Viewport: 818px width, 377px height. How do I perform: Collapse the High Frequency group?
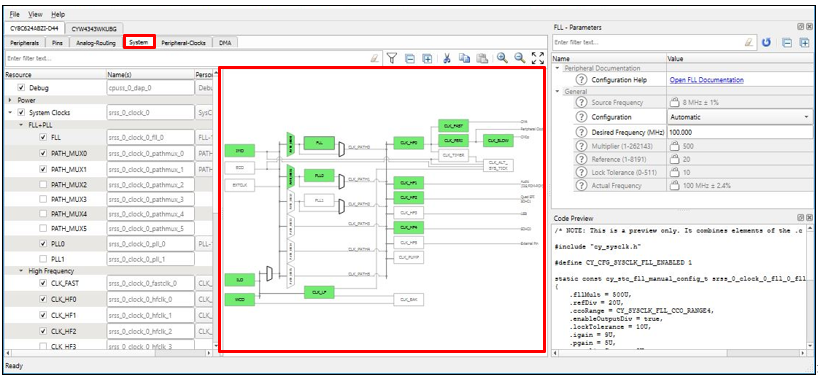21,271
